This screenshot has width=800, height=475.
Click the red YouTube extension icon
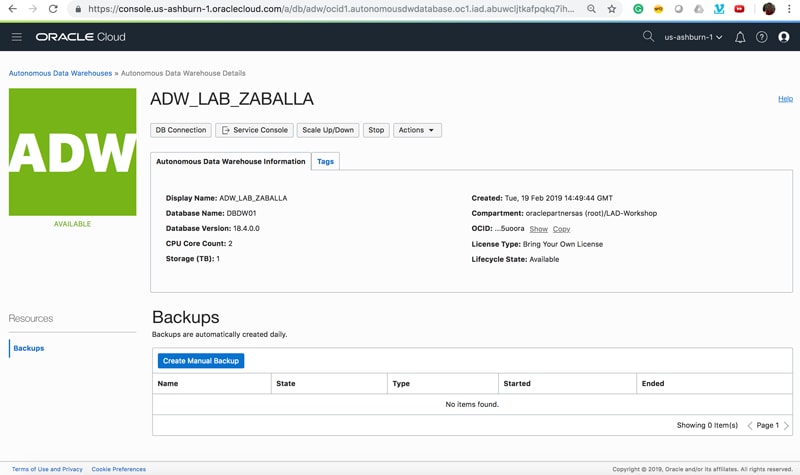coord(739,9)
